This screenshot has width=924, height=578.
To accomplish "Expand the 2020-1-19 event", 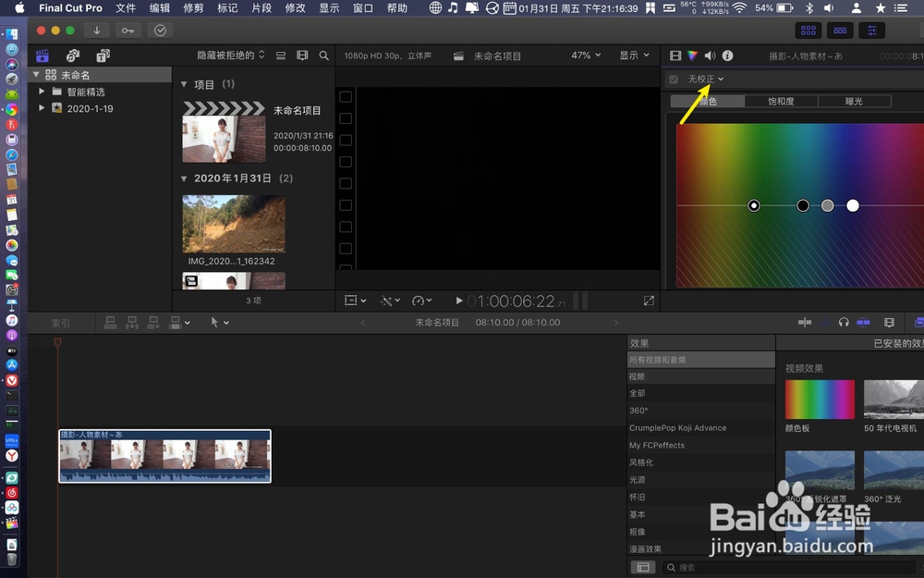I will tap(42, 108).
